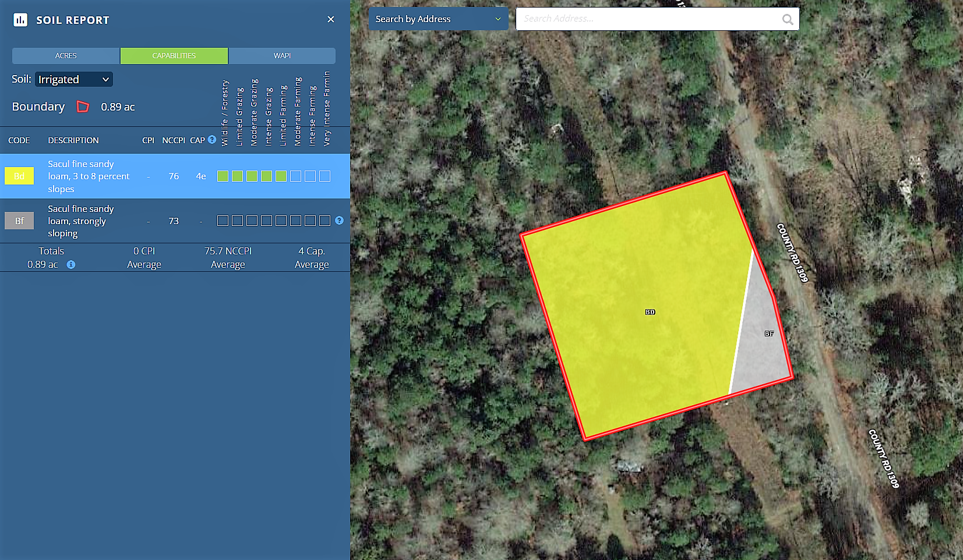This screenshot has width=963, height=560.
Task: Click the search magnifier icon
Action: click(x=787, y=19)
